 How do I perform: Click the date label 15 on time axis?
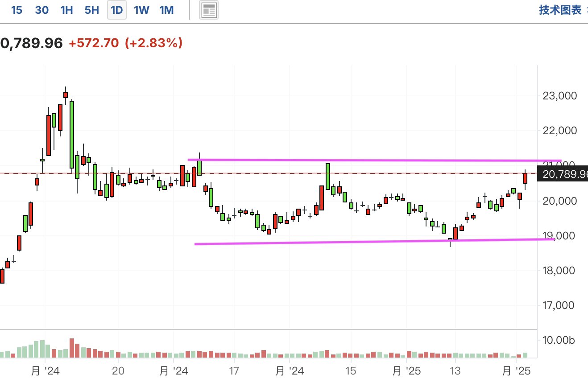point(351,371)
